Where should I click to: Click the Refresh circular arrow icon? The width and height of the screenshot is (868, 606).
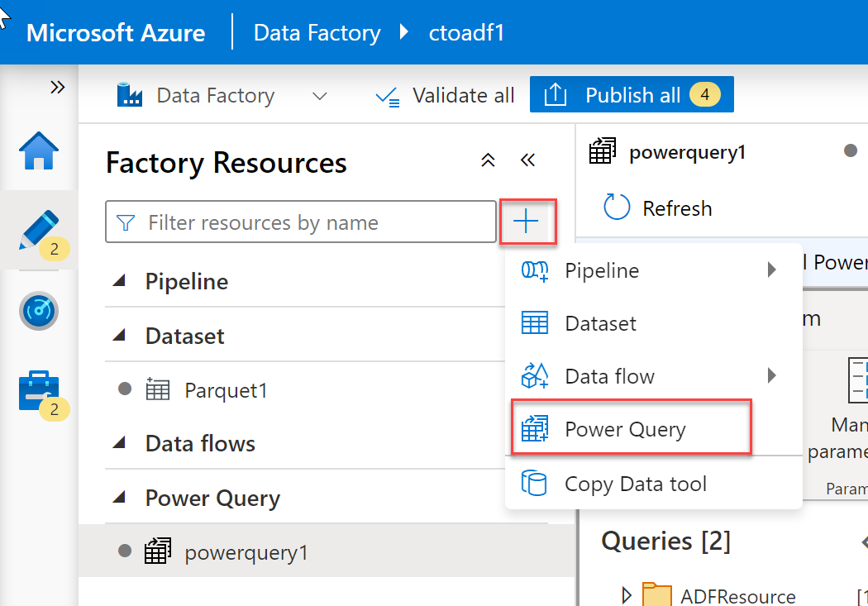click(617, 208)
